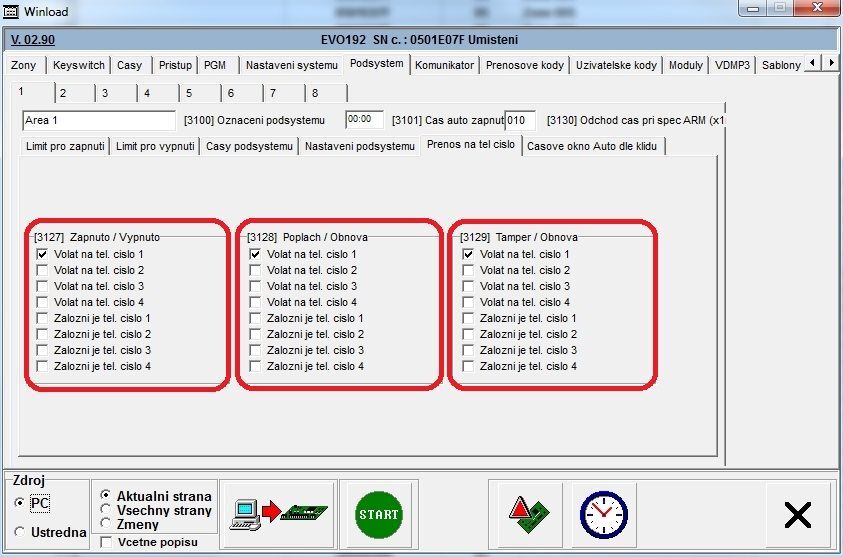The image size is (843, 557).
Task: Select the Ustredna source radio button
Action: [x=20, y=532]
